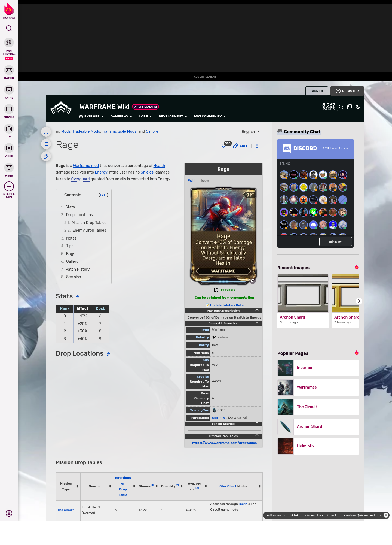This screenshot has width=392, height=545.
Task: Edit the Stats section pencil icon
Action: [78, 297]
